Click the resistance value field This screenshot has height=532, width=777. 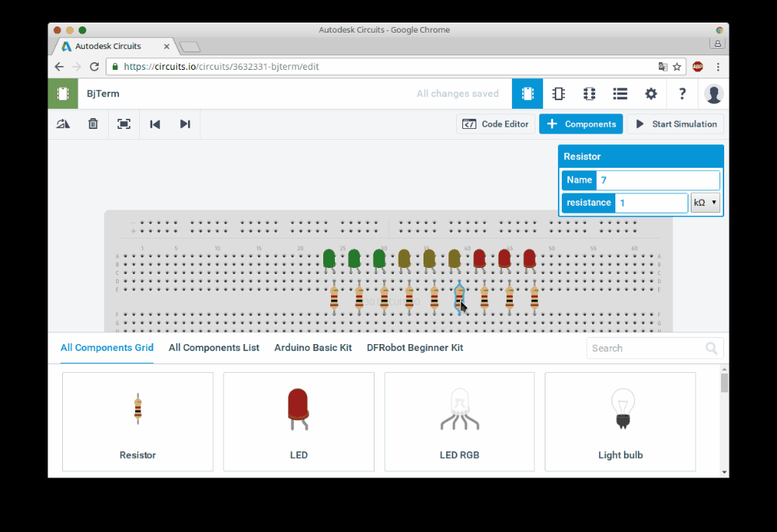(x=651, y=203)
